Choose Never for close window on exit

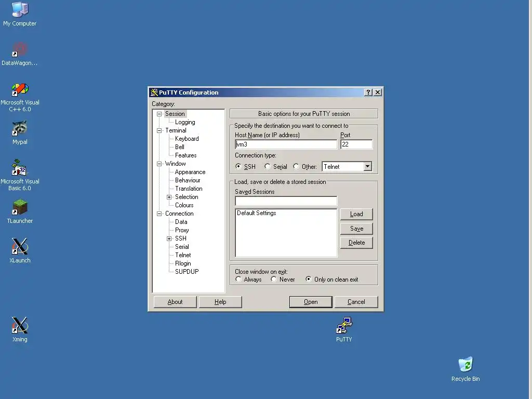click(x=274, y=279)
